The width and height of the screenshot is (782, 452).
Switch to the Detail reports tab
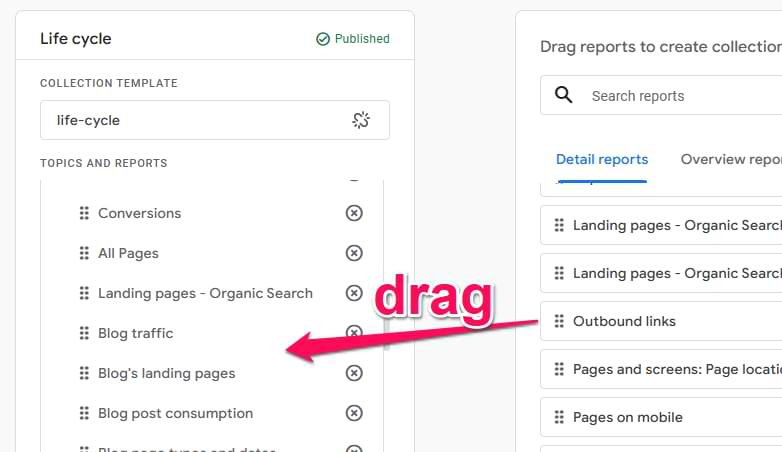(602, 159)
